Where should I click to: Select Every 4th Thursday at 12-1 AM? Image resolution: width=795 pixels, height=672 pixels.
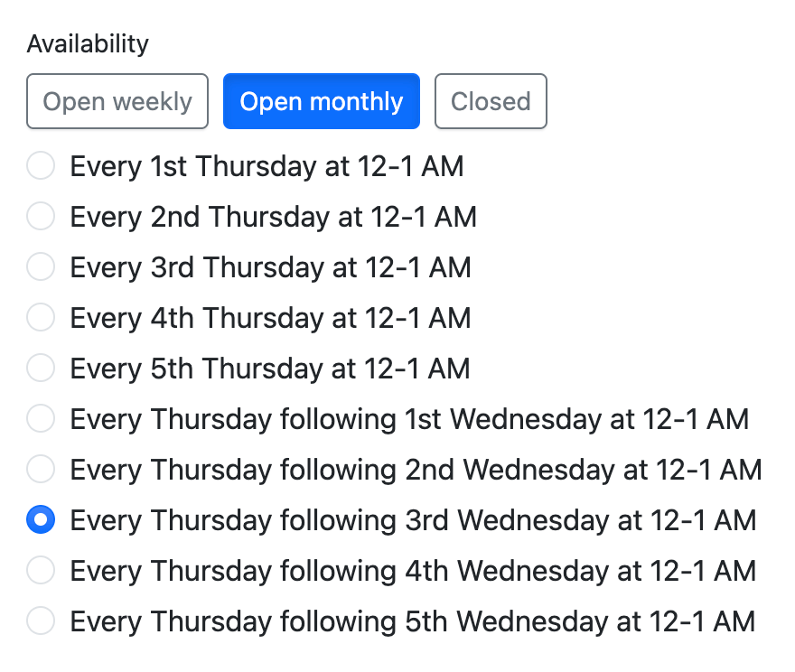pyautogui.click(x=41, y=317)
